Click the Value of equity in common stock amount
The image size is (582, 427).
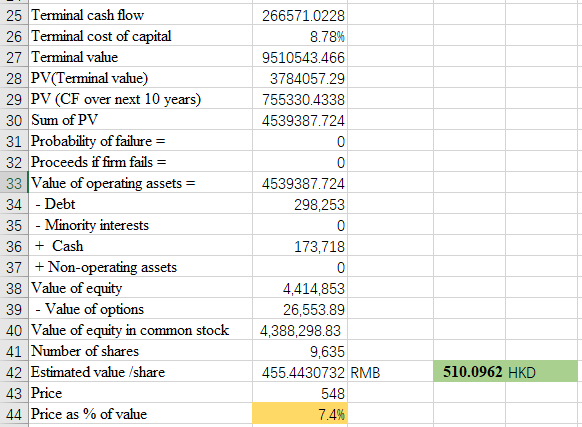[300, 330]
